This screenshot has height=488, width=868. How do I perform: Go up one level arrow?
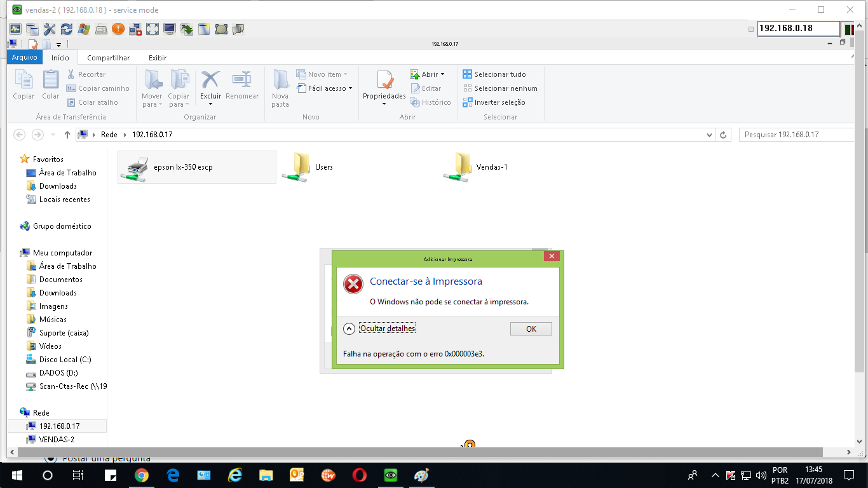[67, 135]
